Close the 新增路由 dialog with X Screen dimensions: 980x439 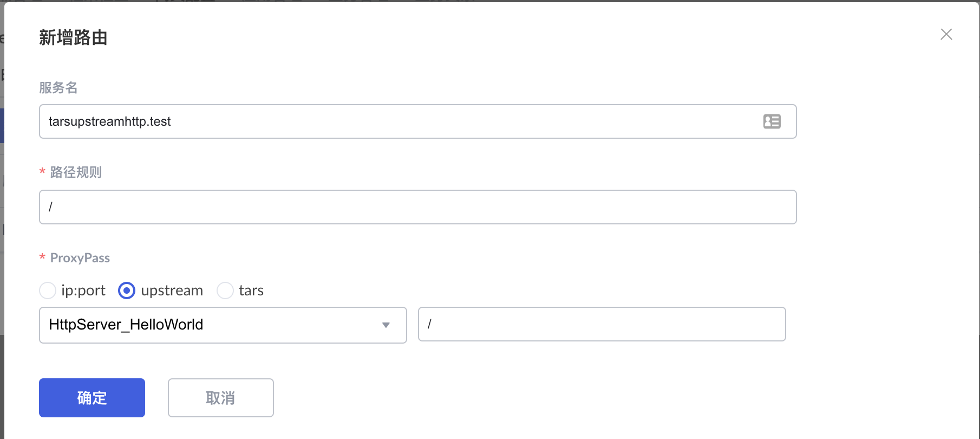[946, 34]
